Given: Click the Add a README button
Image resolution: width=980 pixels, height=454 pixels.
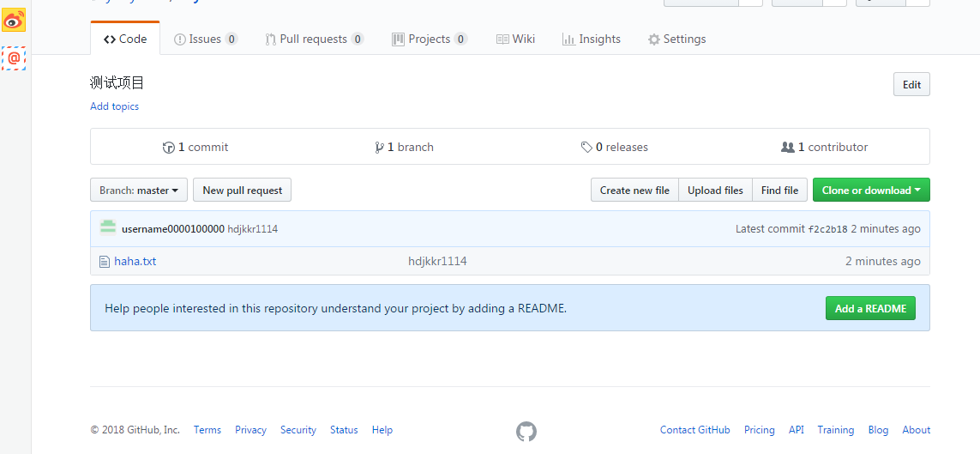Looking at the screenshot, I should [x=870, y=308].
